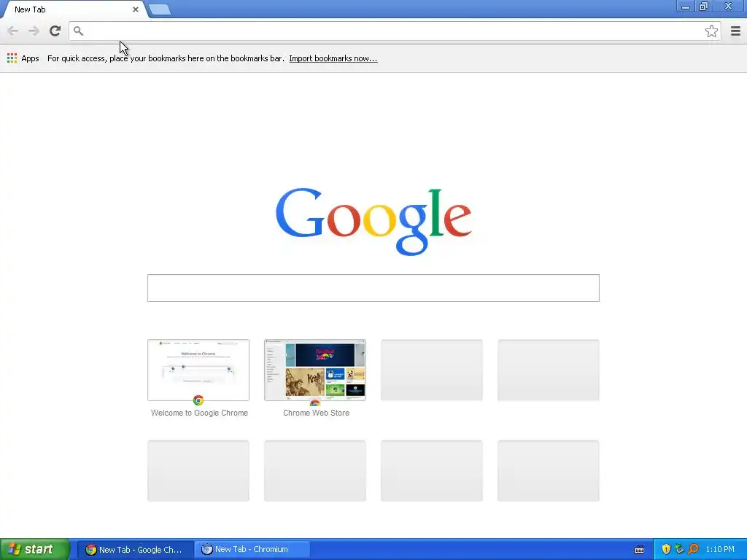This screenshot has width=747, height=560.
Task: Click Import bookmarks now link
Action: pyautogui.click(x=333, y=58)
